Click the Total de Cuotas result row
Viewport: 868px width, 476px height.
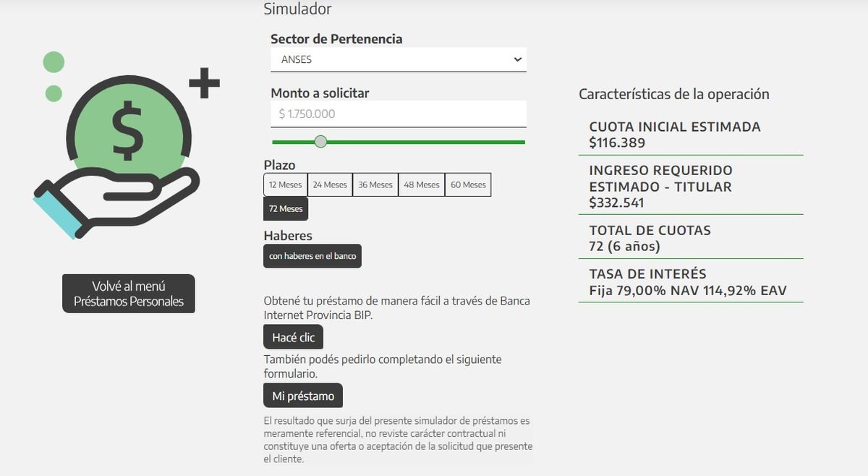coord(690,238)
